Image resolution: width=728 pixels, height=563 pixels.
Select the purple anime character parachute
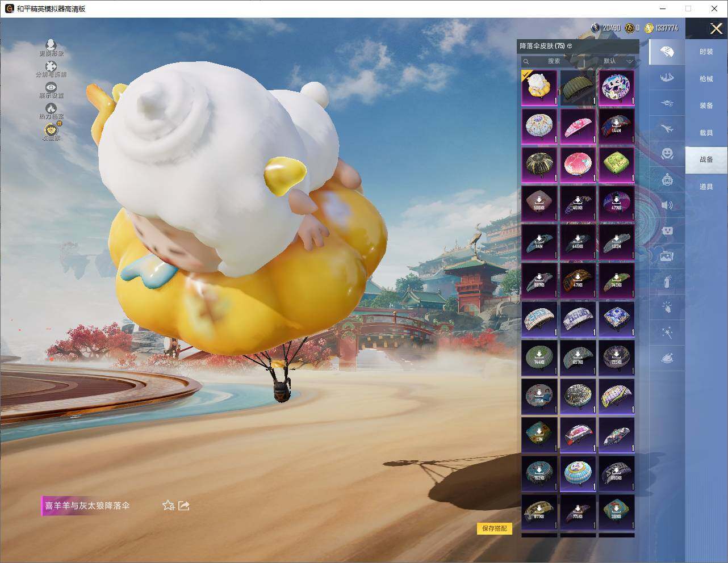pyautogui.click(x=617, y=88)
